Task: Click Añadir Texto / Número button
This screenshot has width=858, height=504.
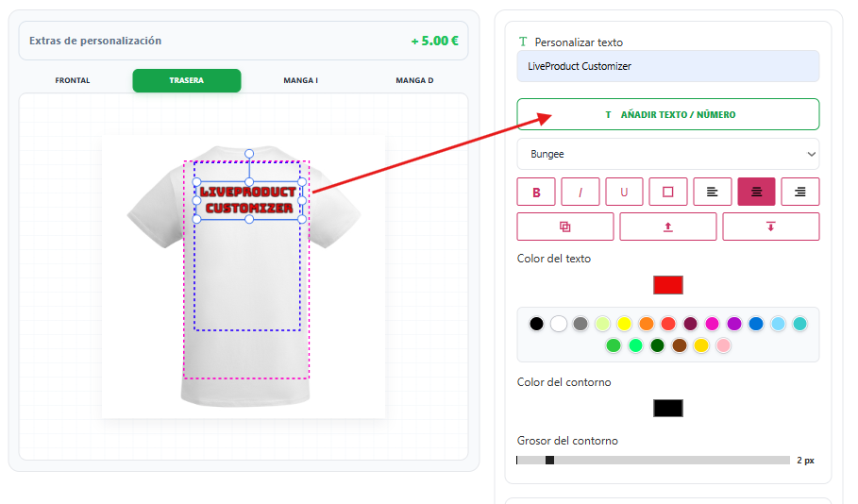Action: point(668,114)
